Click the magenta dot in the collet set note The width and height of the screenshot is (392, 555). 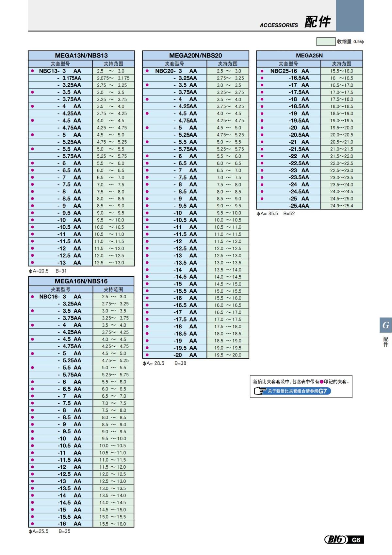(x=321, y=381)
